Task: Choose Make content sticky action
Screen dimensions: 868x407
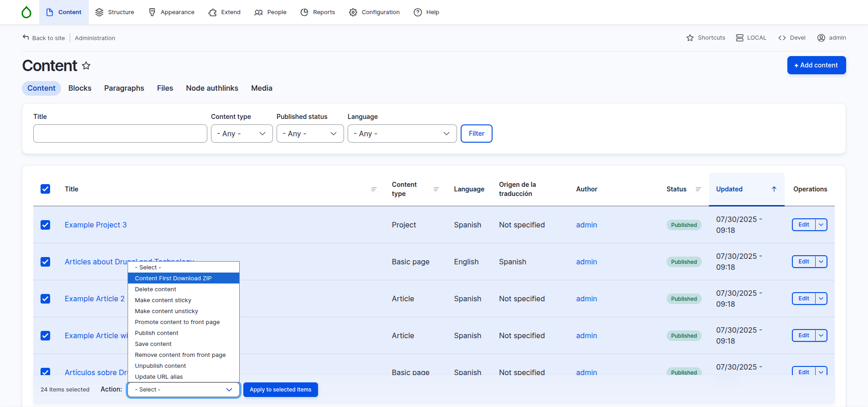Action: pyautogui.click(x=184, y=300)
